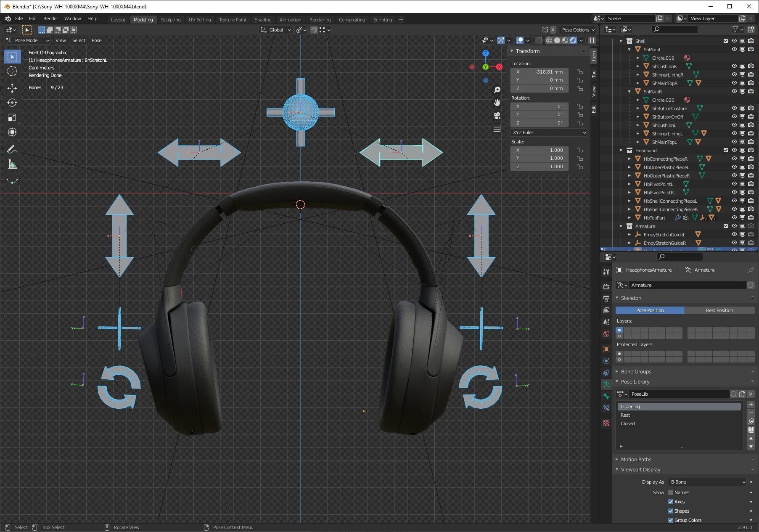
Task: Select the Annotate pencil tool
Action: [x=12, y=149]
